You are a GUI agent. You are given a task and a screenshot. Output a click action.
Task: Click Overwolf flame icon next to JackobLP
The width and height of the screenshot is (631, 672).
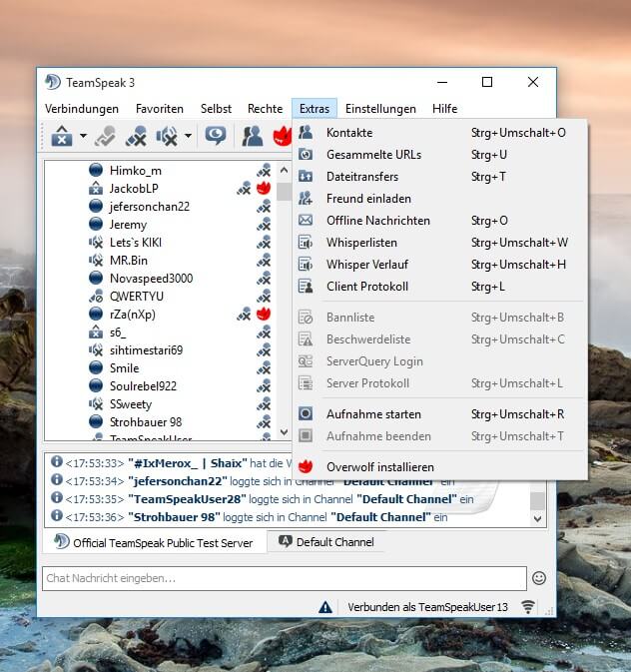click(x=264, y=188)
